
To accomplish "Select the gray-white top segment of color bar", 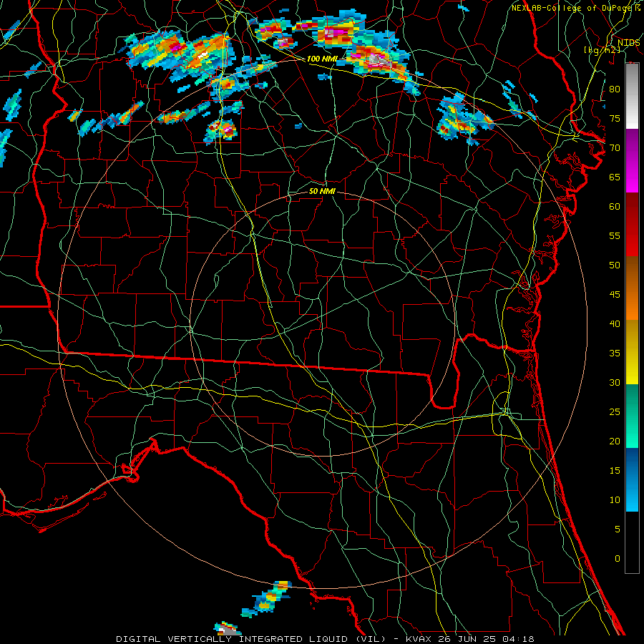I will 632,96.
